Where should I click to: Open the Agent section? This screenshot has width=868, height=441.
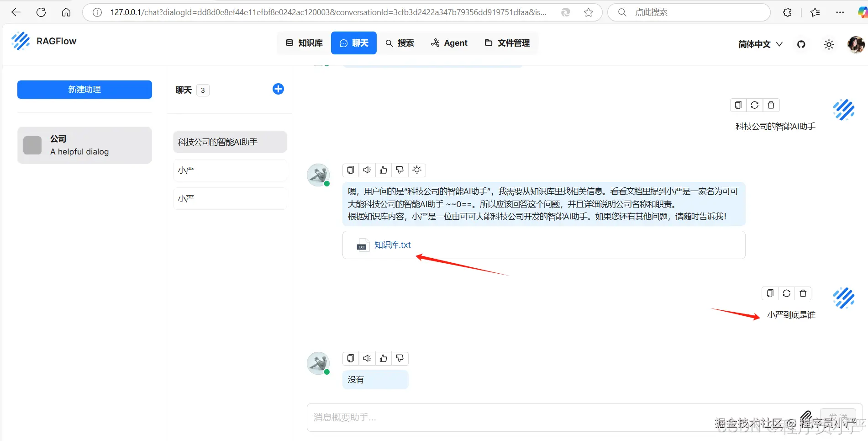click(x=449, y=43)
